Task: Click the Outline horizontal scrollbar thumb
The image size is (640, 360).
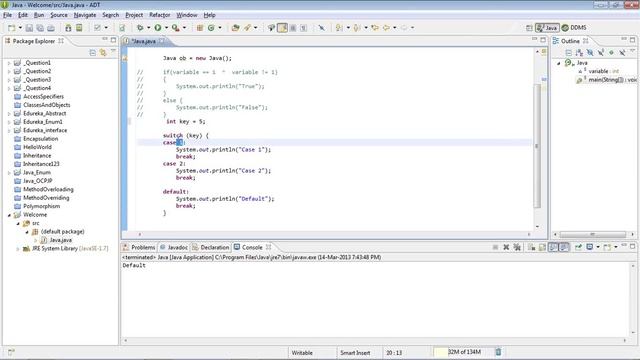Action: coord(593,234)
